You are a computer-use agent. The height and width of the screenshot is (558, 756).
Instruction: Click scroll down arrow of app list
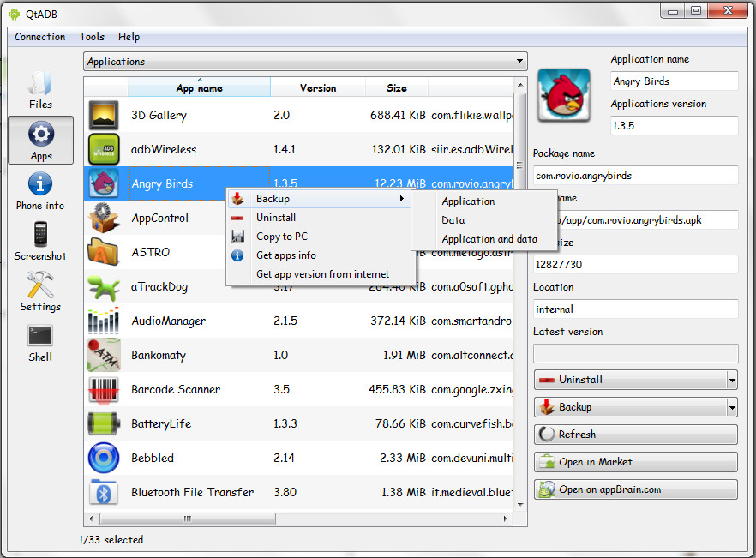coord(520,505)
